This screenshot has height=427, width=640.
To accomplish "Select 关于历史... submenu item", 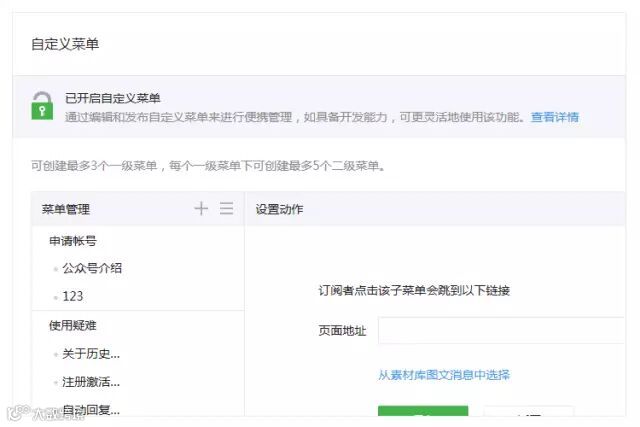I will click(91, 354).
